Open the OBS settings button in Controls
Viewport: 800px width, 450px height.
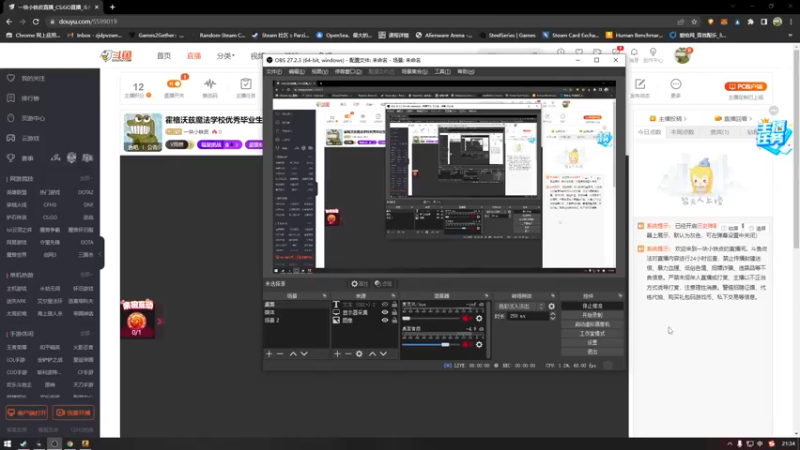(592, 342)
